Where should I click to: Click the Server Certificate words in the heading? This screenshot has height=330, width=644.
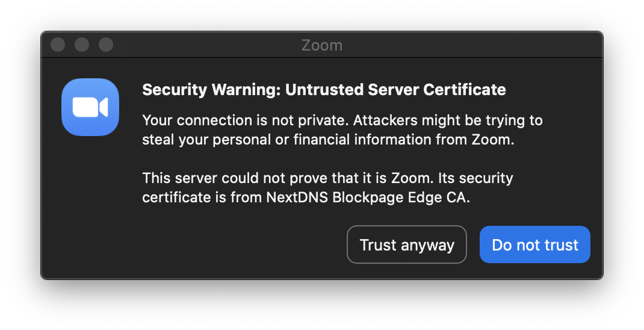click(436, 90)
